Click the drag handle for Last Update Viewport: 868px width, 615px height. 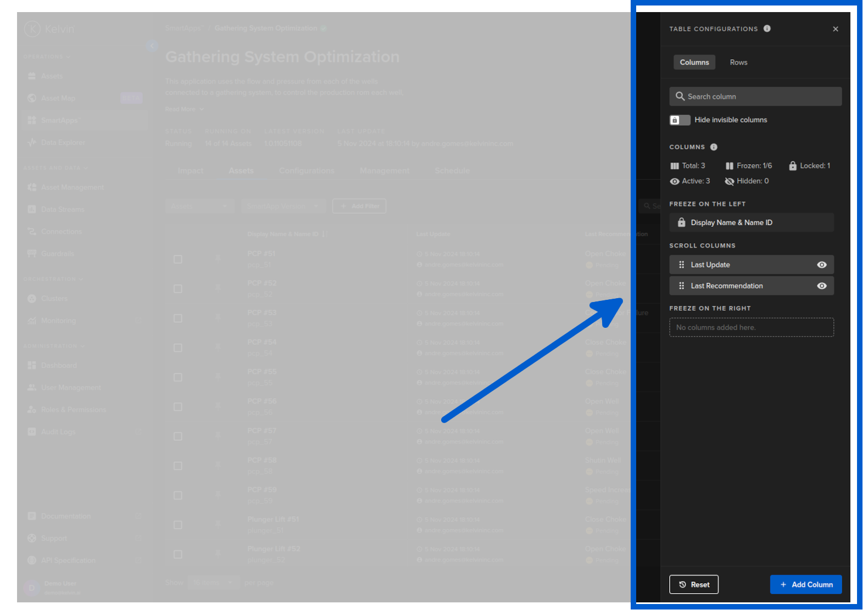(x=681, y=265)
